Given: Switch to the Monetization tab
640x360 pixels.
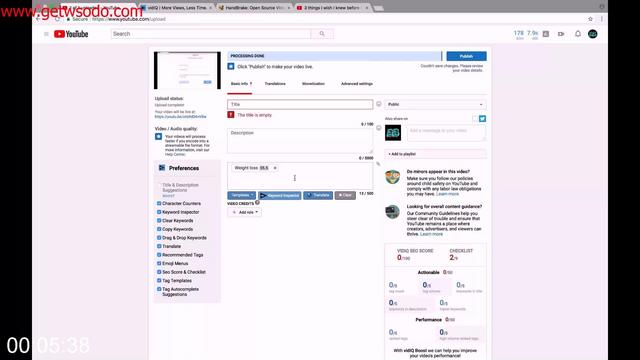Looking at the screenshot, I should (x=313, y=84).
